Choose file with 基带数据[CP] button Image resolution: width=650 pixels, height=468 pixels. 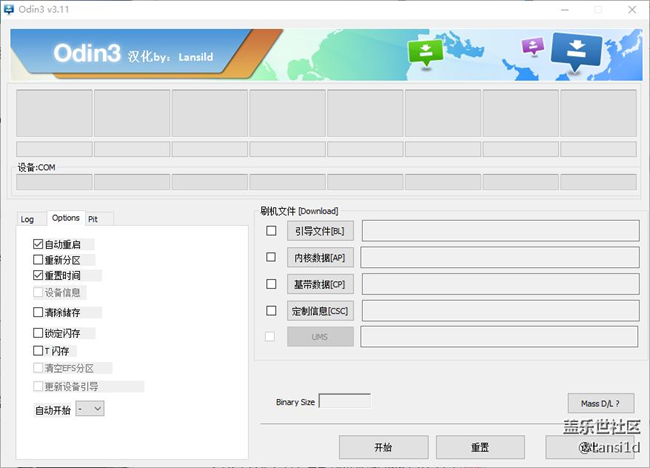[320, 284]
